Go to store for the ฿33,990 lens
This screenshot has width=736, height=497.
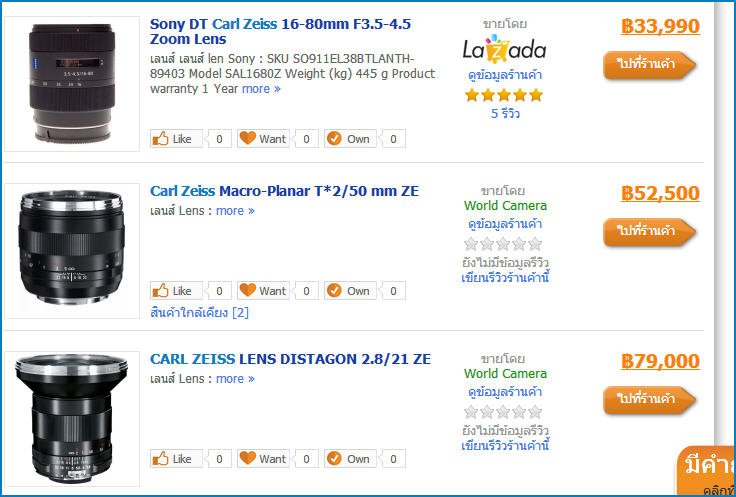[649, 65]
